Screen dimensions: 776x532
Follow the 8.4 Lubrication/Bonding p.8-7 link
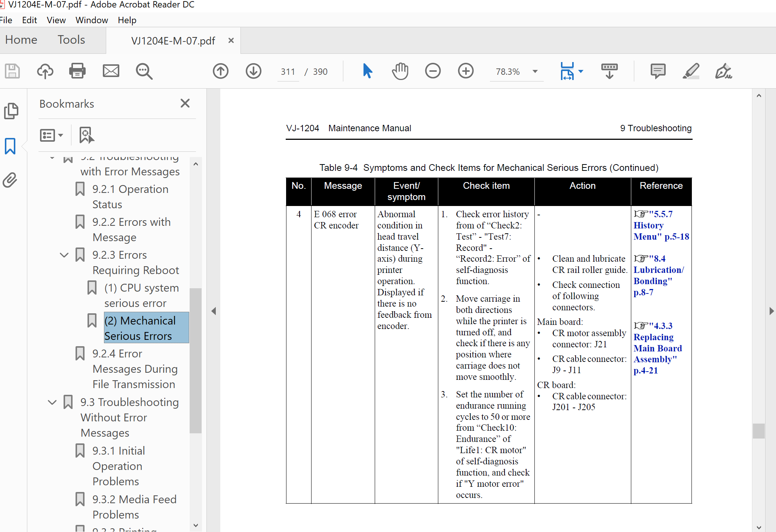(x=659, y=276)
